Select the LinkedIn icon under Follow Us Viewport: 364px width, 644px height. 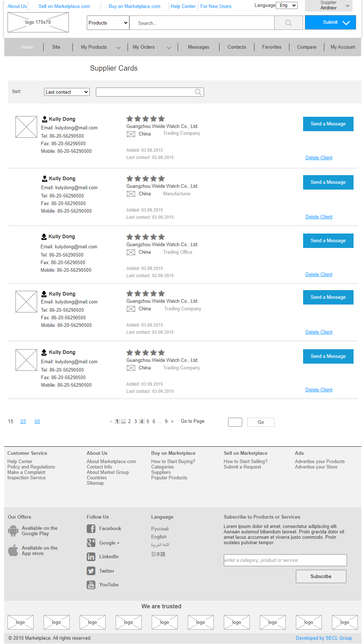click(x=91, y=556)
